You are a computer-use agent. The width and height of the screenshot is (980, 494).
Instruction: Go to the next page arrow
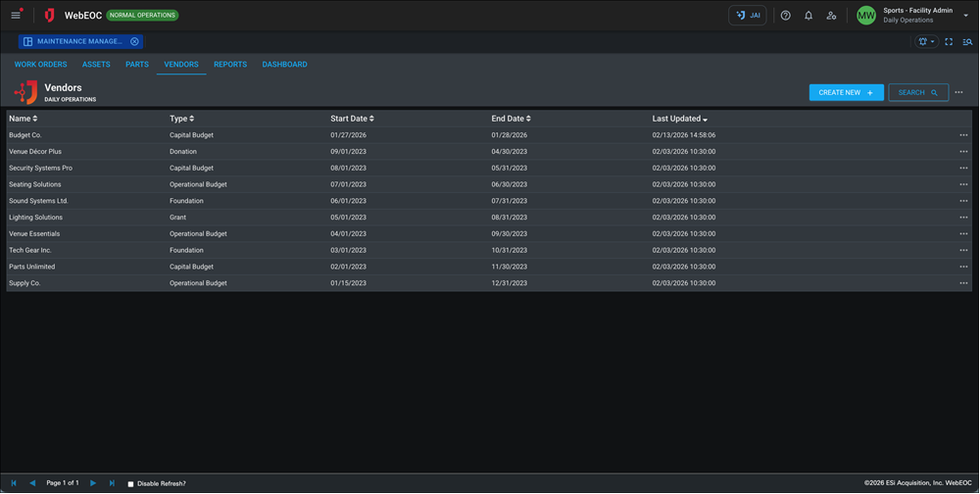pyautogui.click(x=93, y=483)
